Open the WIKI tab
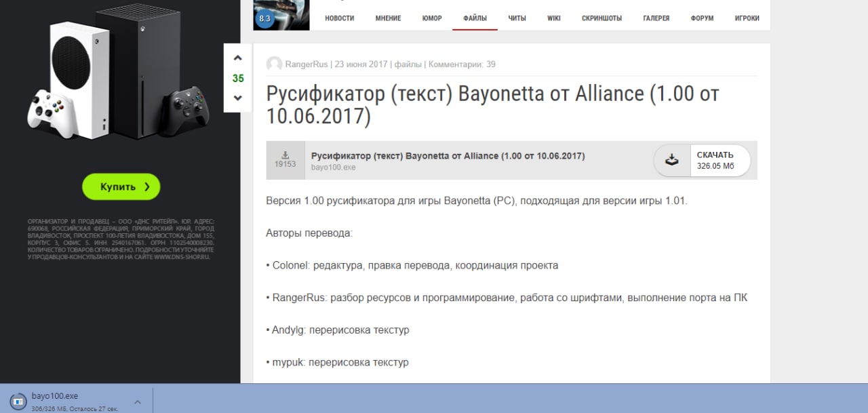 click(x=554, y=18)
